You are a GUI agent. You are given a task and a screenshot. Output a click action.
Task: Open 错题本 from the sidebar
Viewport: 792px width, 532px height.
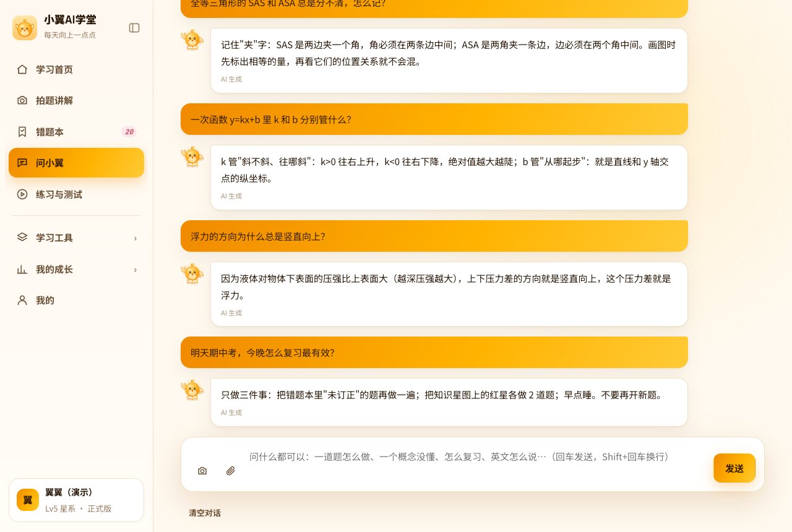[x=76, y=132]
